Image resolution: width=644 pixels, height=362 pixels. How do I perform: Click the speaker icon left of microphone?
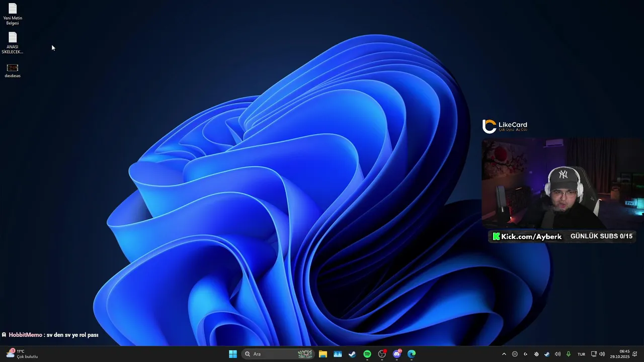click(557, 354)
